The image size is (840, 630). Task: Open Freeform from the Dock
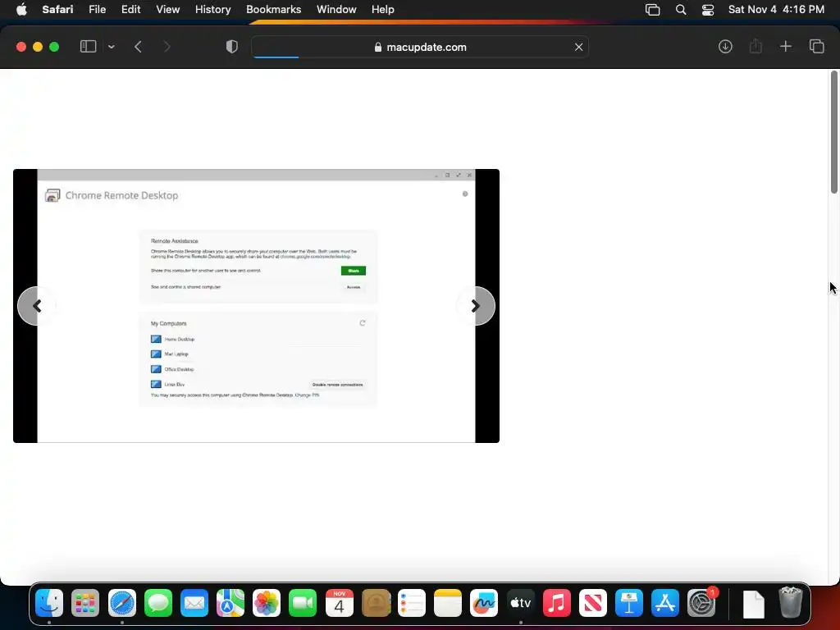point(484,603)
